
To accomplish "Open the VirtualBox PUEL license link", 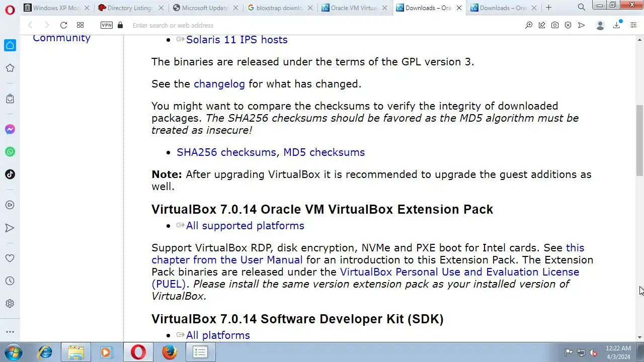I will pos(459,272).
